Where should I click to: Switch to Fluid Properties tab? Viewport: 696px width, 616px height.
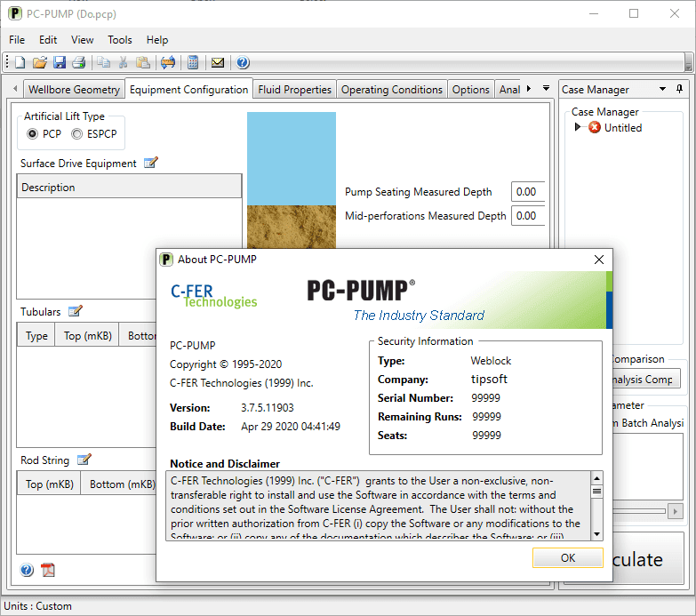point(295,90)
